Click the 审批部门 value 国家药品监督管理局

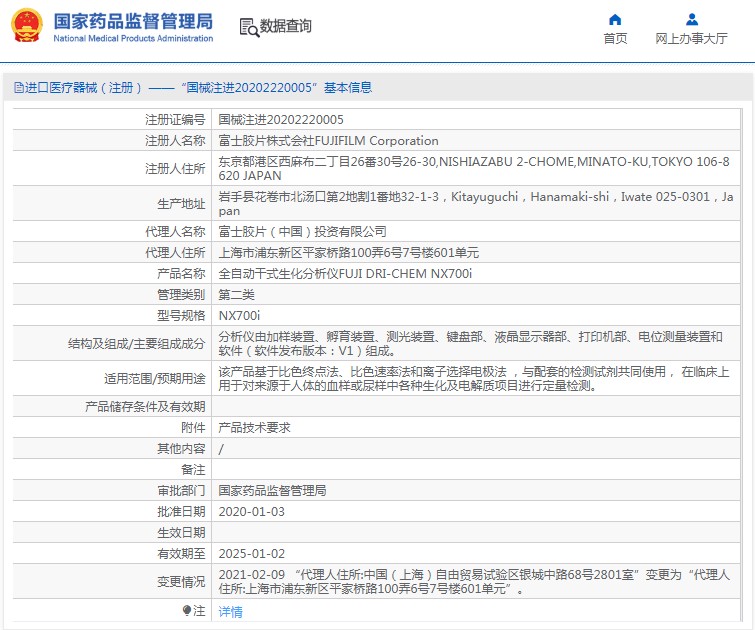pyautogui.click(x=272, y=490)
